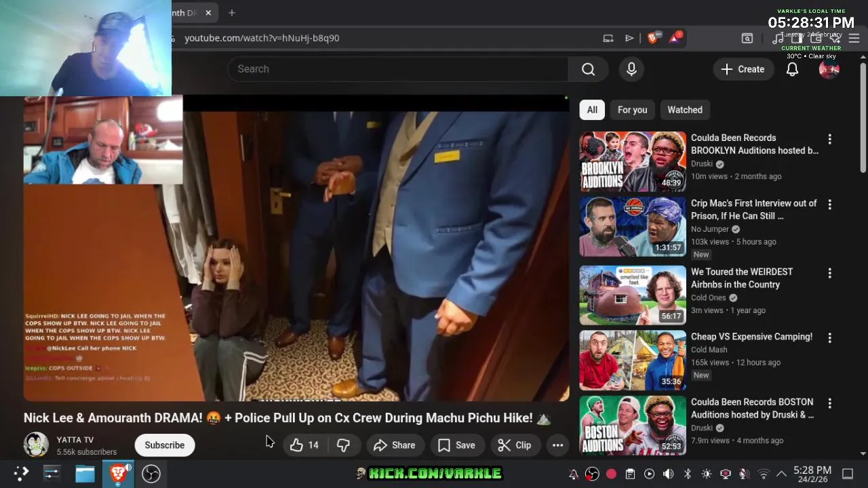
Task: Click the install app icon in address bar
Action: pyautogui.click(x=608, y=38)
